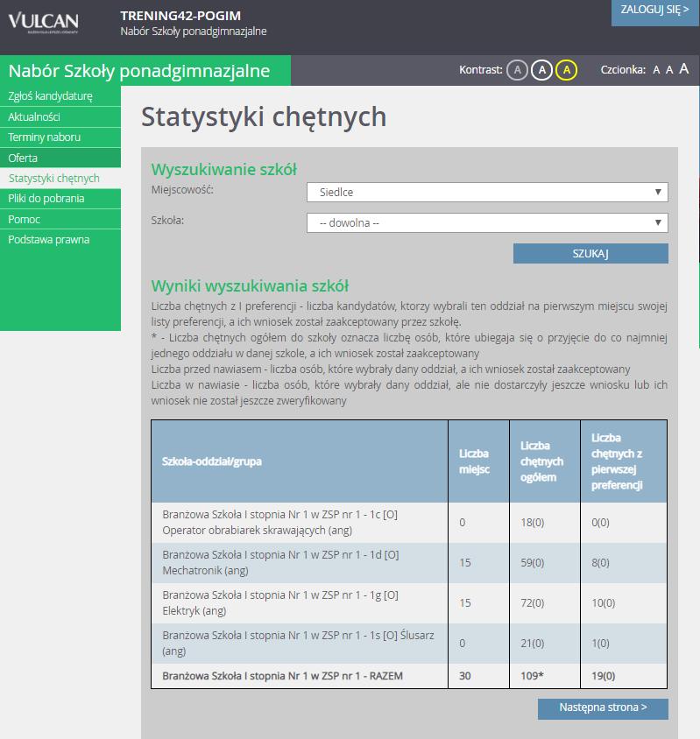Click the 1(0) first preference cell

coord(624,644)
